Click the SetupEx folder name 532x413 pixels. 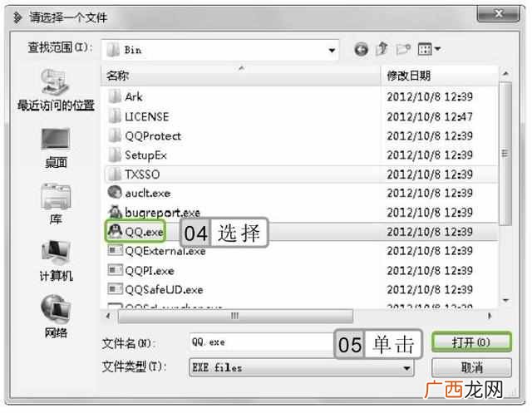pos(146,155)
